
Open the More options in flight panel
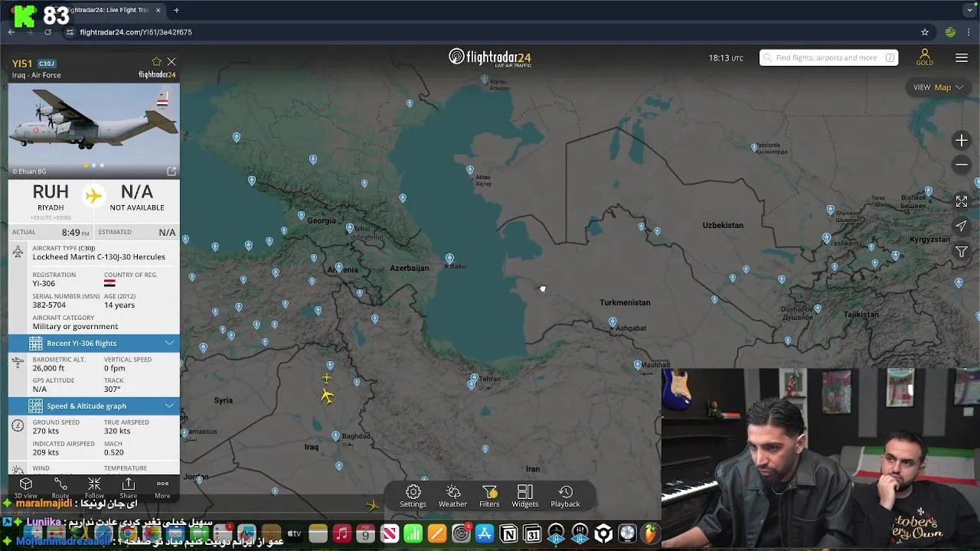(162, 487)
